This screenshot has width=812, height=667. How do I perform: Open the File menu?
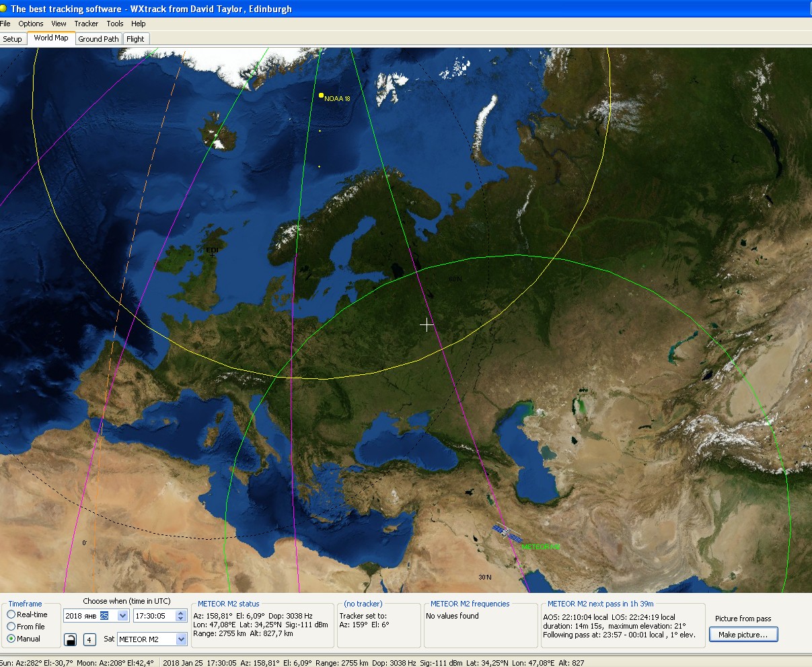pos(5,24)
